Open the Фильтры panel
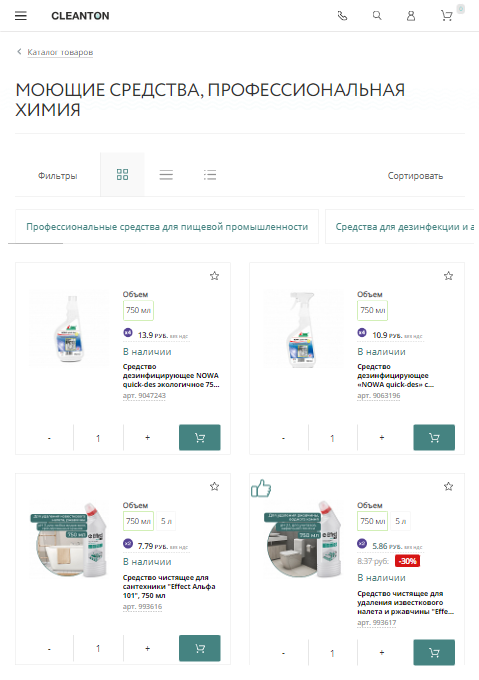Screen dimensions: 479x680 [58, 176]
